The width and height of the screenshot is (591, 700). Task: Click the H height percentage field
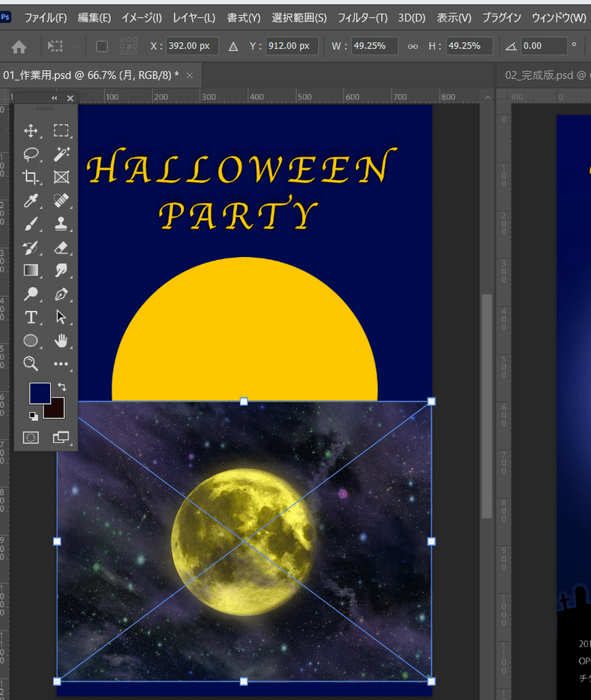(470, 46)
